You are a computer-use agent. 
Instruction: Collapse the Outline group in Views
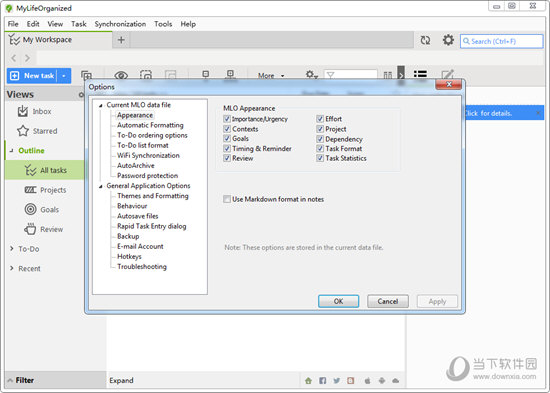coord(11,151)
